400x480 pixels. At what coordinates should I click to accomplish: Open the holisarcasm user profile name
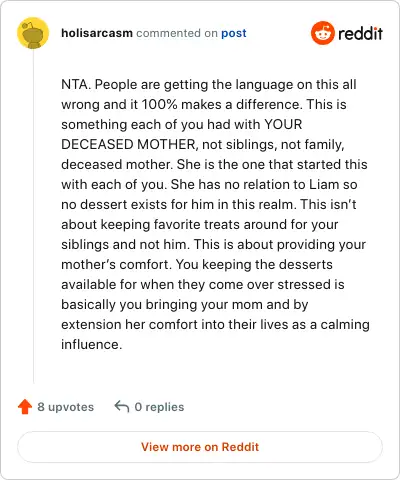tap(97, 33)
